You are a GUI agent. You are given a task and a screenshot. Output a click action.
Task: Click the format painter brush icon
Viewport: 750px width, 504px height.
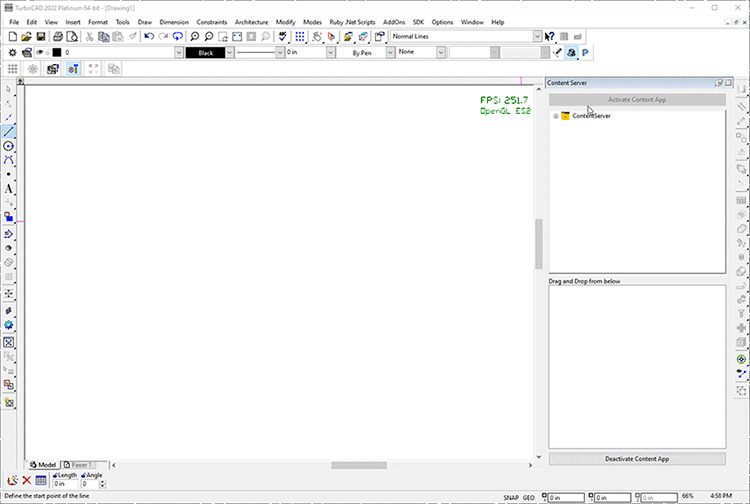(132, 36)
